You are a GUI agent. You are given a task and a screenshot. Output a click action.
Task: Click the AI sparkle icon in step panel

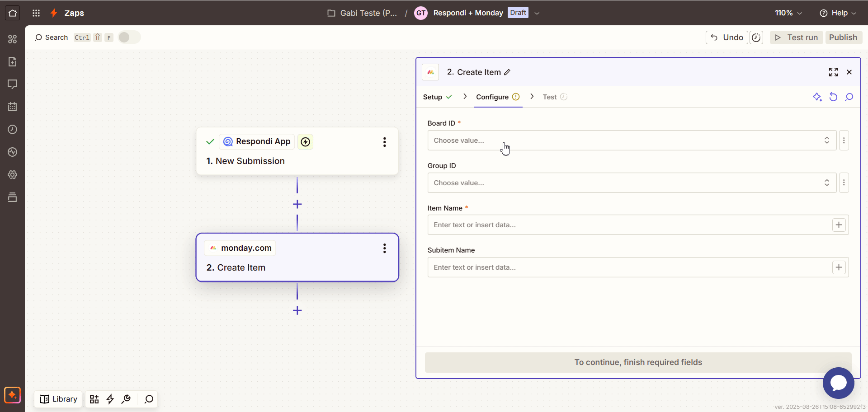click(817, 97)
